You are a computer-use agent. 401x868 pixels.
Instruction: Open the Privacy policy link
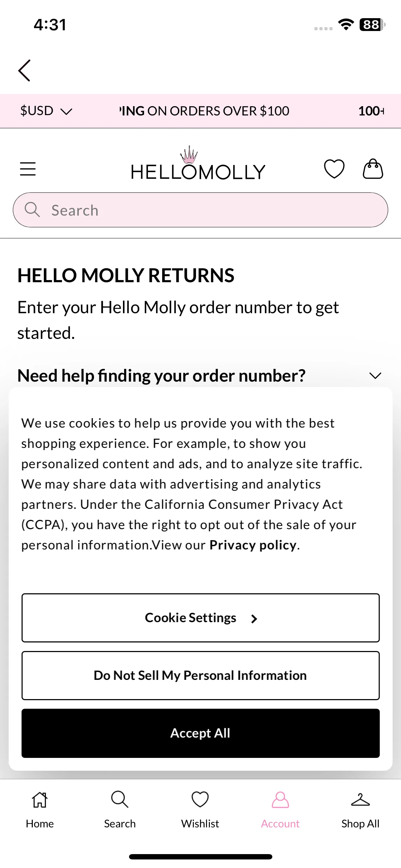click(253, 545)
